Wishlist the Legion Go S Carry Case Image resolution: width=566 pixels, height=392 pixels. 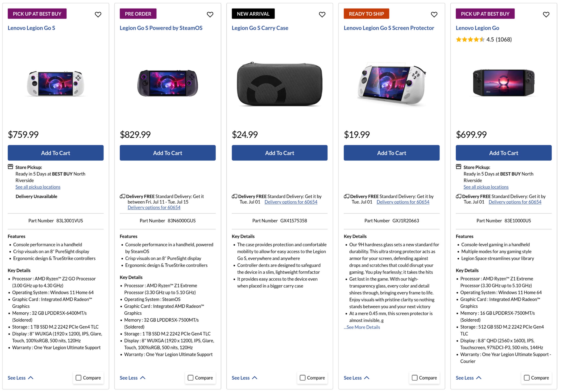322,14
